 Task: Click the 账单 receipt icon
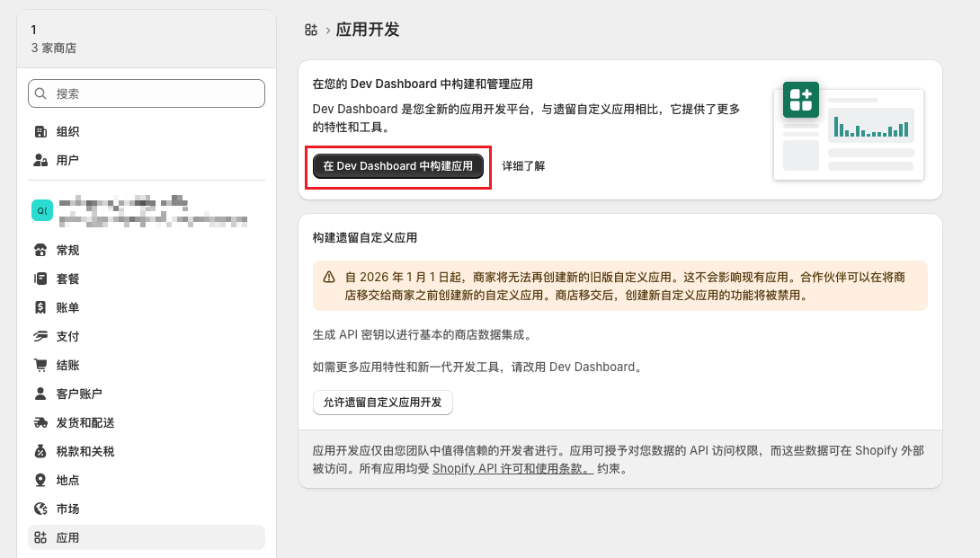40,307
